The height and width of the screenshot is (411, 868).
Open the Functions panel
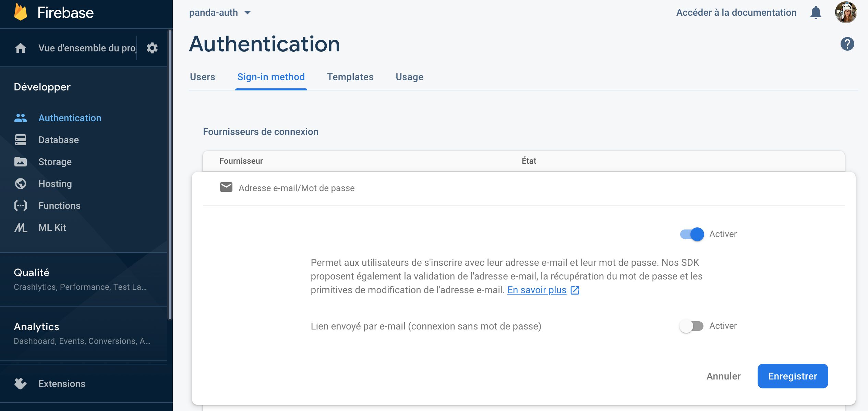pyautogui.click(x=59, y=206)
